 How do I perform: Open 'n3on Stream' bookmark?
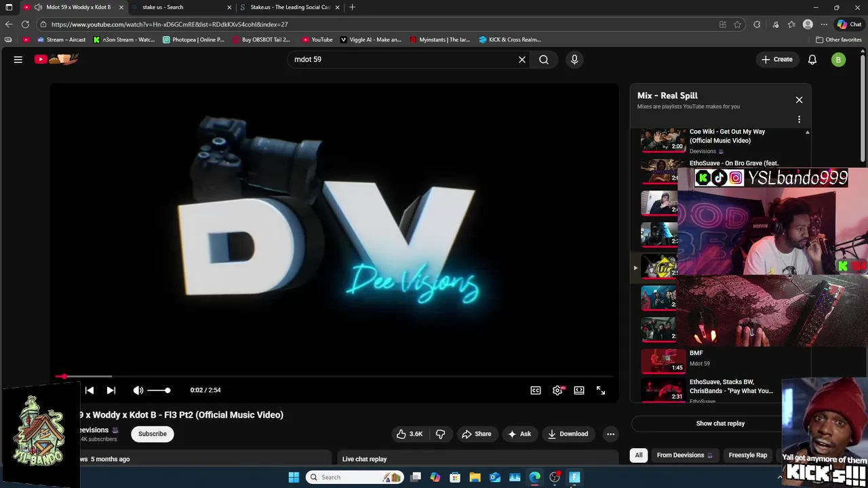(124, 40)
